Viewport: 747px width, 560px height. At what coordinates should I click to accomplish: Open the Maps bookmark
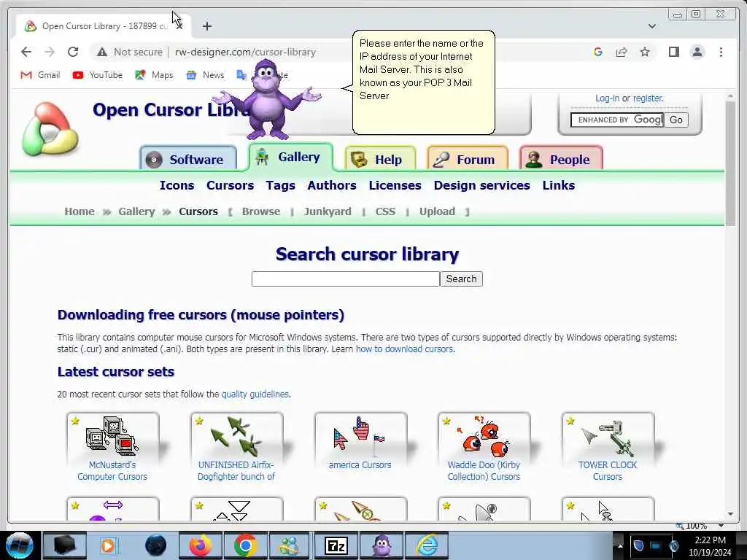coord(154,75)
